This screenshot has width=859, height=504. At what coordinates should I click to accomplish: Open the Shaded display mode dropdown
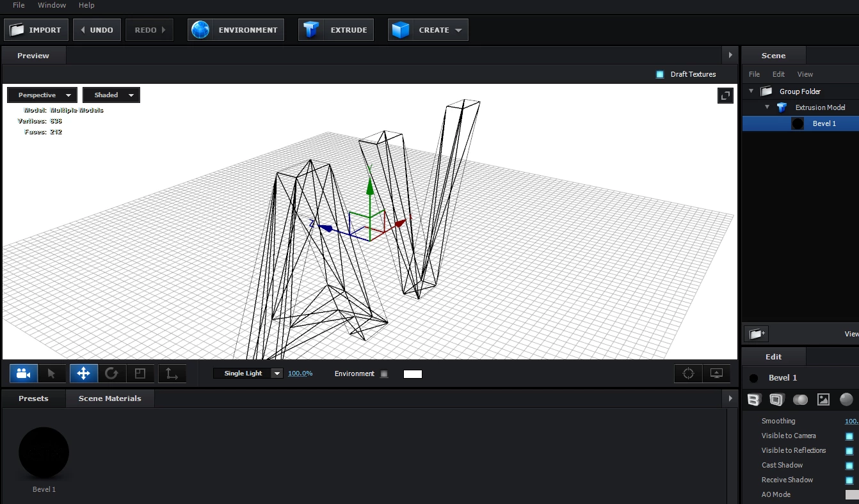[x=111, y=95]
